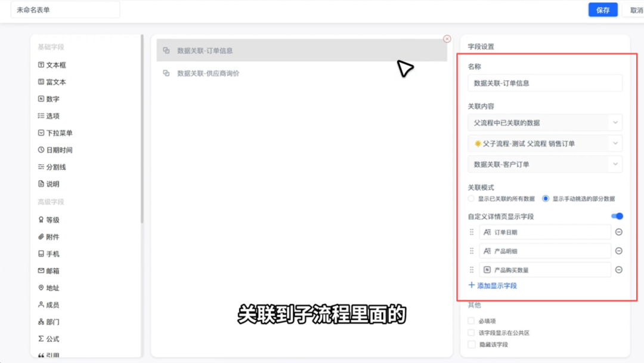644x363 pixels.
Task: Grab the drag handle of 订单日期 row
Action: click(472, 232)
